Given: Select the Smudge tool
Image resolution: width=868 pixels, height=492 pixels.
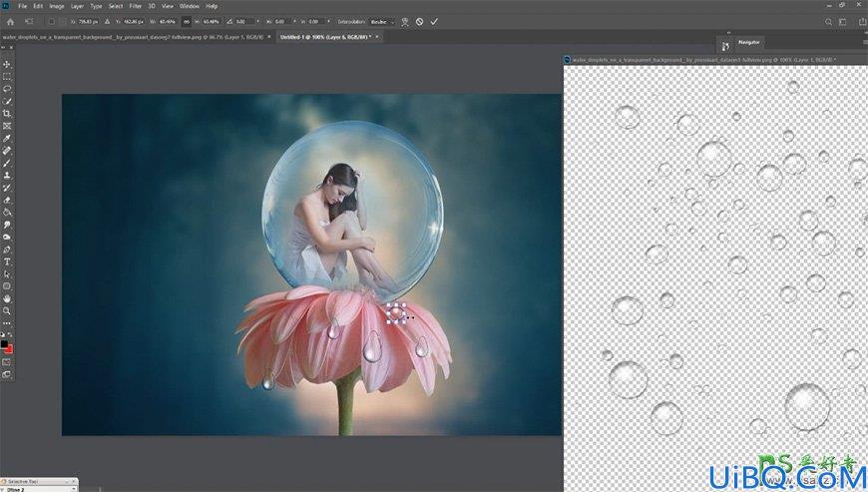Looking at the screenshot, I should click(7, 225).
